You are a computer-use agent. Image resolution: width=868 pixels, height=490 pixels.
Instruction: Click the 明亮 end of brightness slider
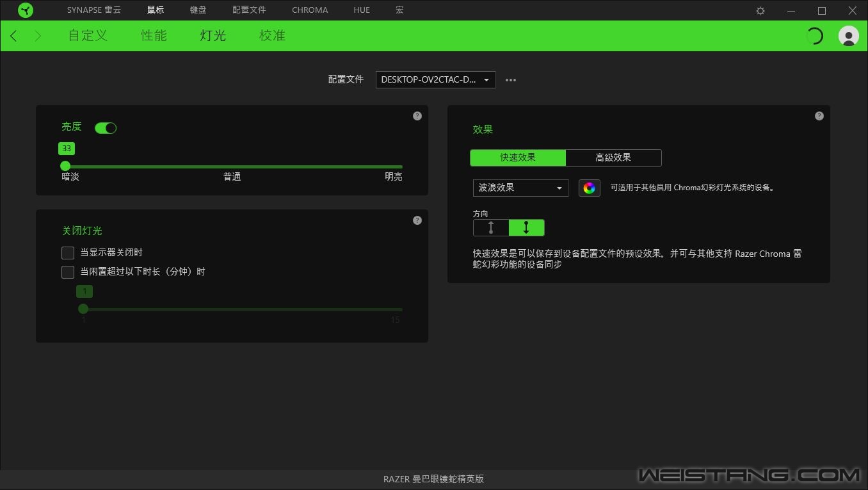click(x=394, y=177)
